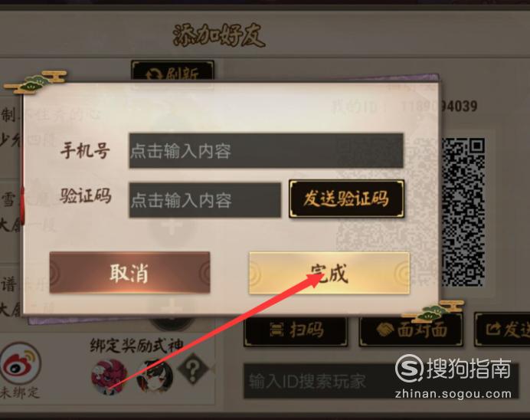The height and width of the screenshot is (420, 530).
Task: Open the 面对面 face-to-face button
Action: (x=411, y=330)
